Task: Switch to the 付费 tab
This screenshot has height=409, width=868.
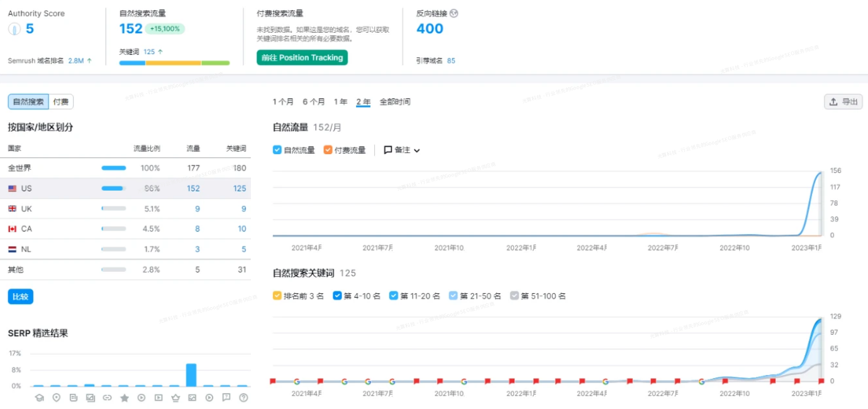Action: click(60, 101)
